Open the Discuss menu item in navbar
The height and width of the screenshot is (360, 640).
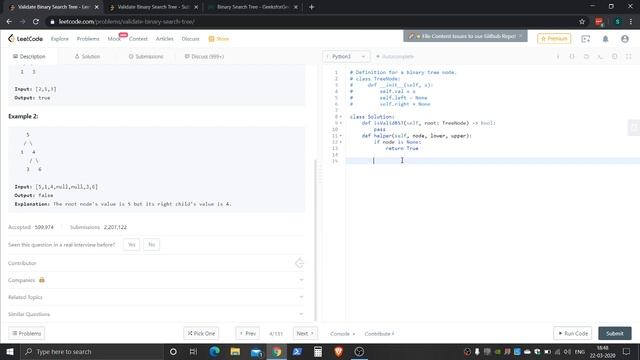pyautogui.click(x=190, y=39)
